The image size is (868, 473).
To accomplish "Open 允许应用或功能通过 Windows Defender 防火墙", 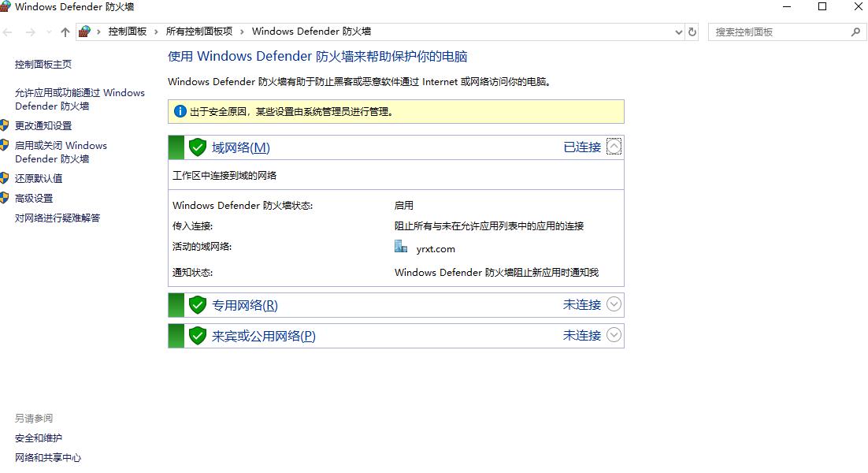I will [80, 99].
